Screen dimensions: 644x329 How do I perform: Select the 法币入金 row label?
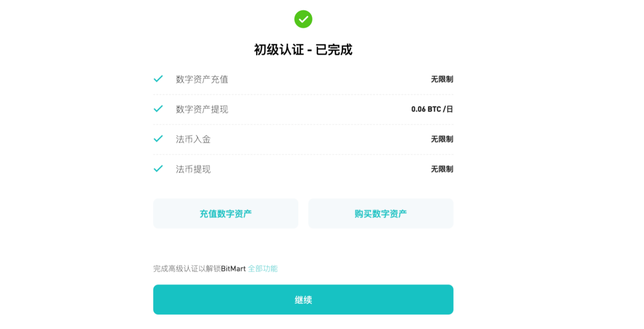(193, 139)
